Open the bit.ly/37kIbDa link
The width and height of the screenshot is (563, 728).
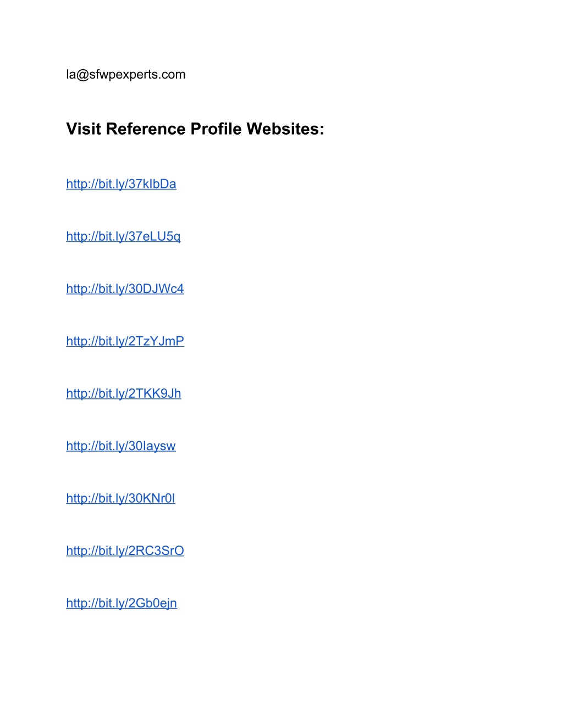[x=121, y=184]
